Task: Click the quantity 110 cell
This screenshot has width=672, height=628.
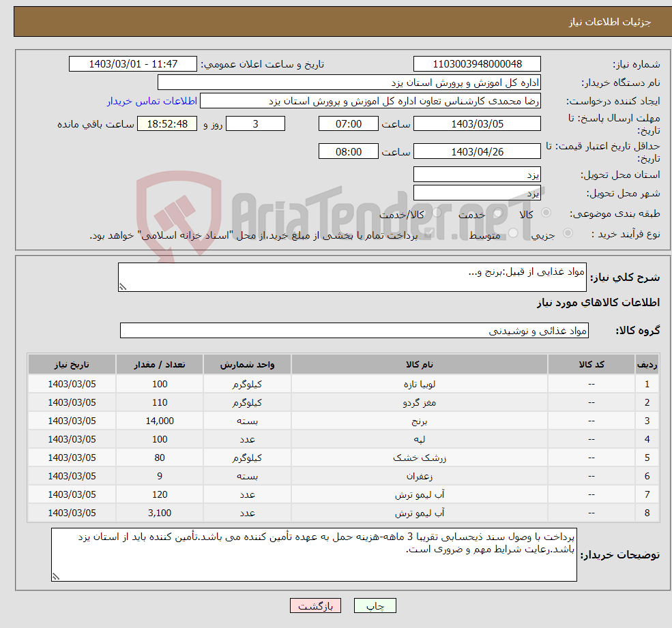Action: tap(160, 403)
